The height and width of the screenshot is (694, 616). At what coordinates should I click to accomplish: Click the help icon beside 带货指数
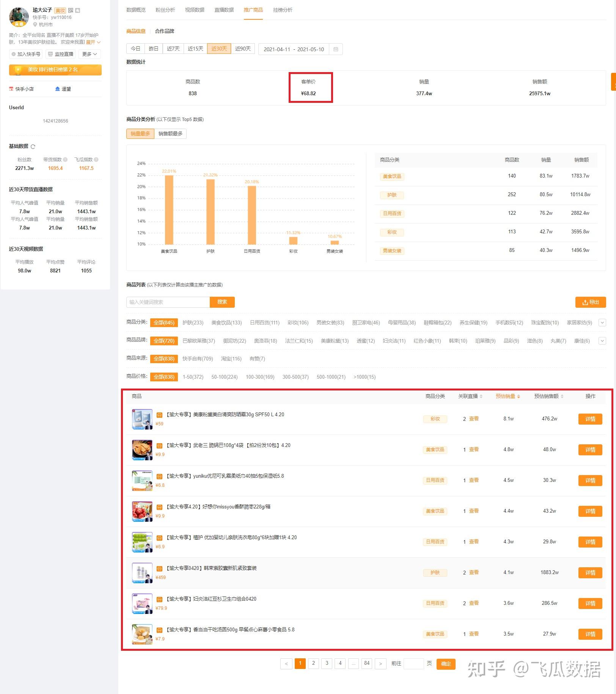[x=65, y=160]
